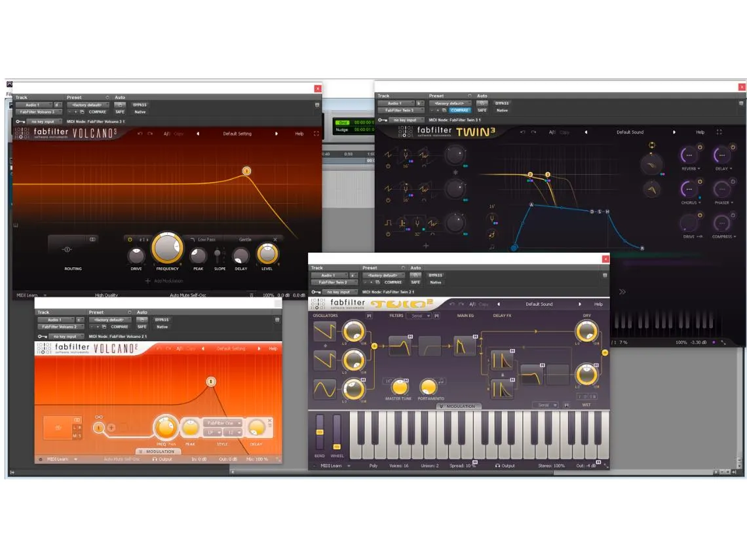The image size is (747, 560).
Task: Open Help menu in Volcano 3
Action: pos(299,134)
